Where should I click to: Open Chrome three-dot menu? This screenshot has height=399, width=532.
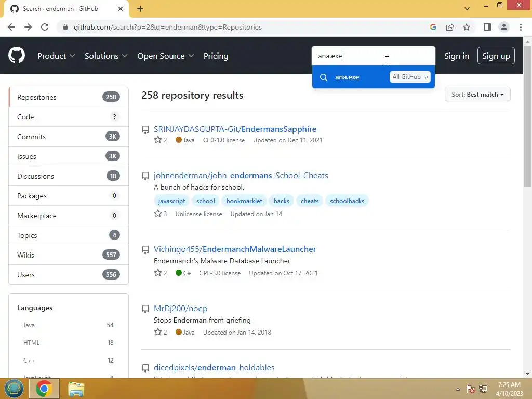pos(521,27)
